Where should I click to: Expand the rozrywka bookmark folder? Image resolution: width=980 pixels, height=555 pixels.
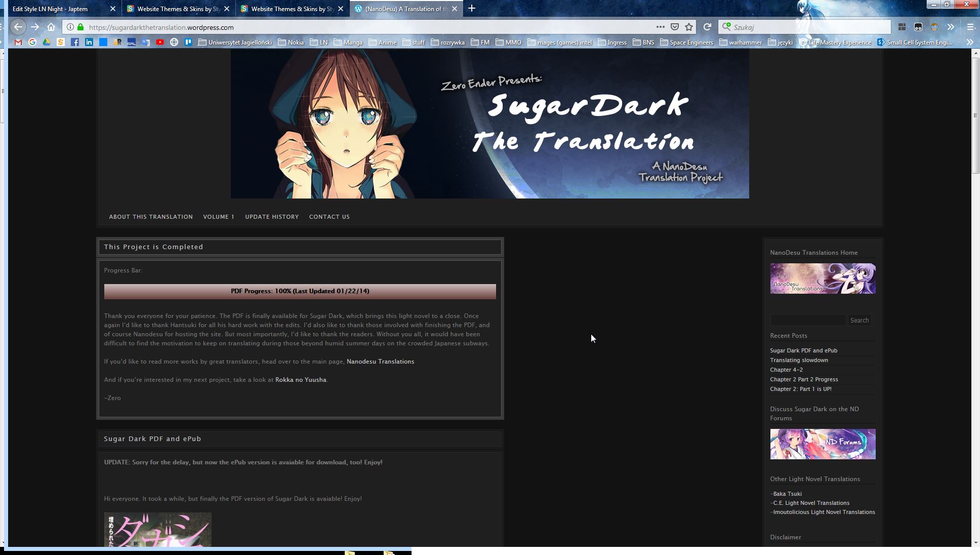447,43
